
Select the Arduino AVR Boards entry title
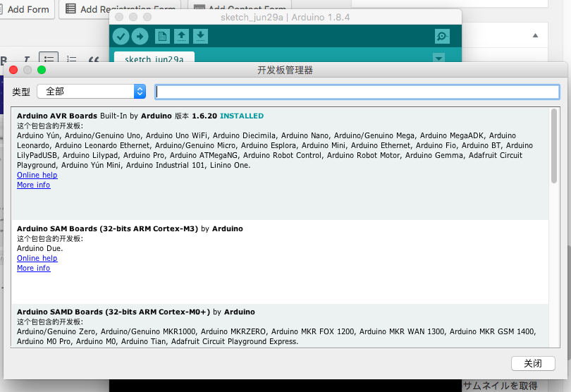point(57,116)
